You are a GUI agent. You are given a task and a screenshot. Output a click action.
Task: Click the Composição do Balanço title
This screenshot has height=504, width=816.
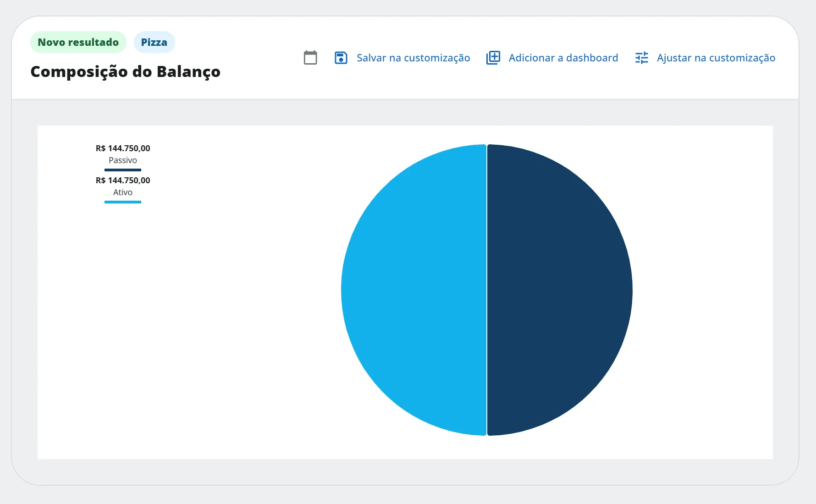(126, 72)
